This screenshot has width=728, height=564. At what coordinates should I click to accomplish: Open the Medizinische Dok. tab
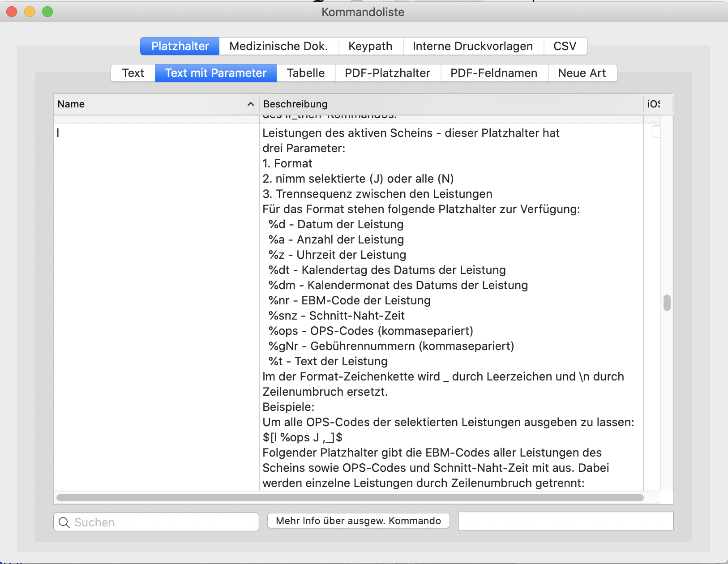[279, 46]
